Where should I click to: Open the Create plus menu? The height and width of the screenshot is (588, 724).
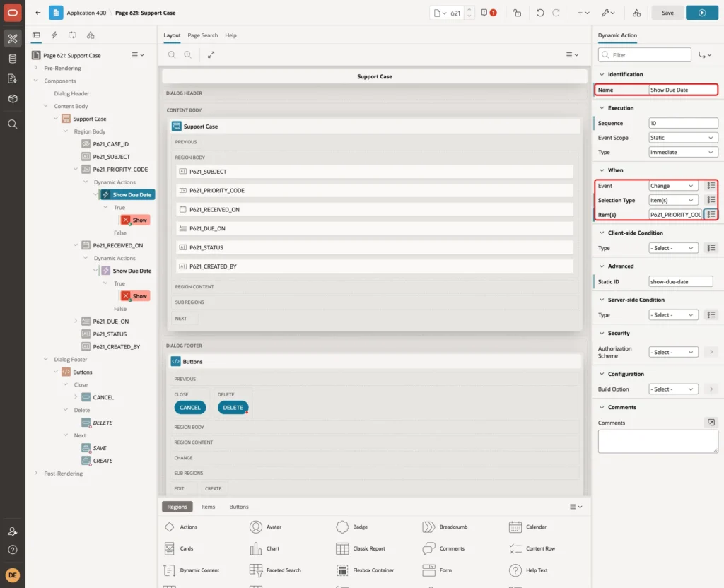[583, 13]
